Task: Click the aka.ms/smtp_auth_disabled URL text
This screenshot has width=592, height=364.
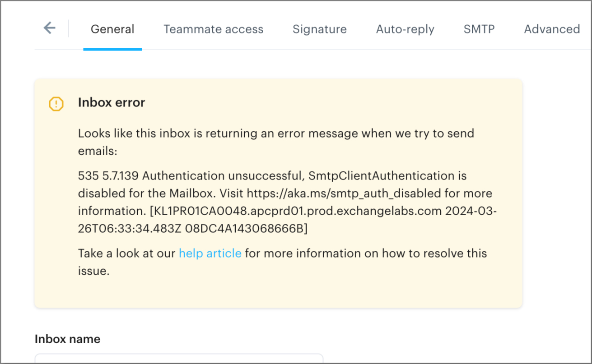Action: pyautogui.click(x=343, y=194)
